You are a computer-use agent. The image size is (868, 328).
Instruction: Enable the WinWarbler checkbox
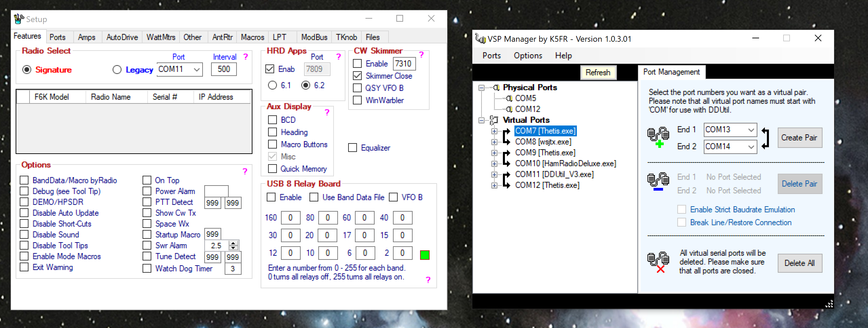click(x=357, y=100)
